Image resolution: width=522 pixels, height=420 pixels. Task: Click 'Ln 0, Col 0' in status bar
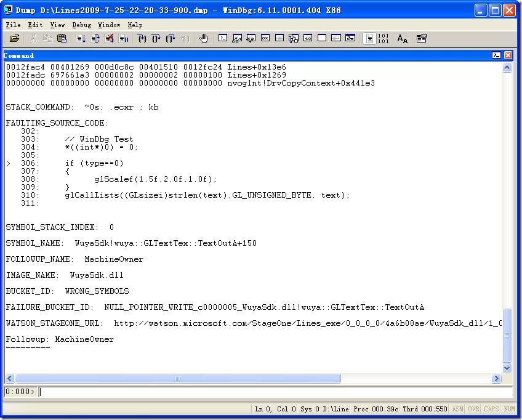point(275,409)
